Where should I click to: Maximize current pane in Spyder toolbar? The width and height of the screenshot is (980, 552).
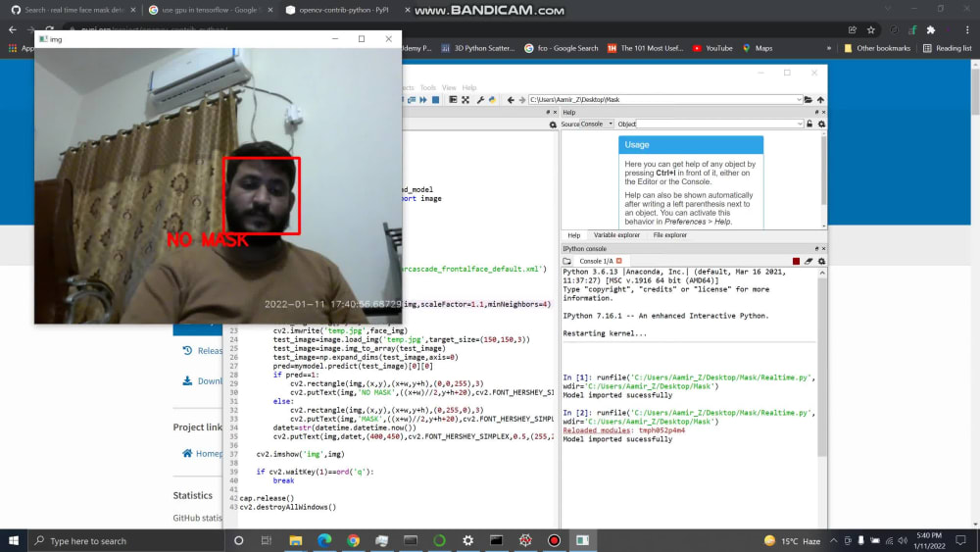453,99
